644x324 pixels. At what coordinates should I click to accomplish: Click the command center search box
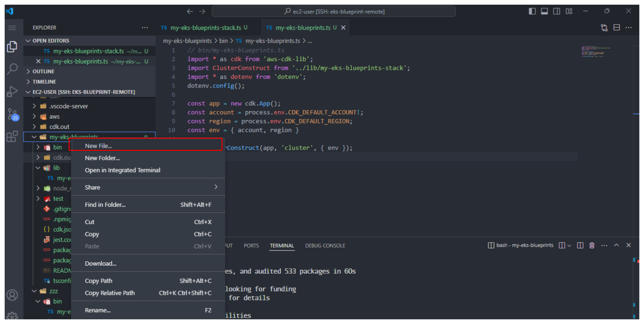333,11
